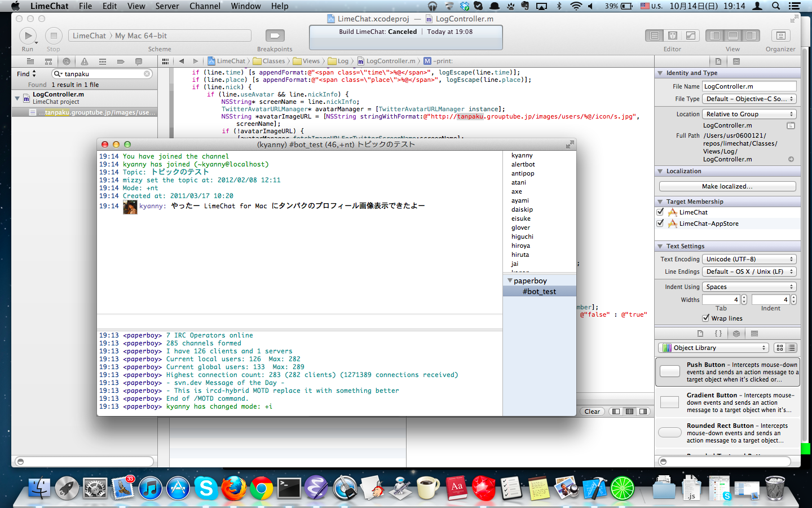
Task: Show the Symbol navigator
Action: tap(48, 61)
